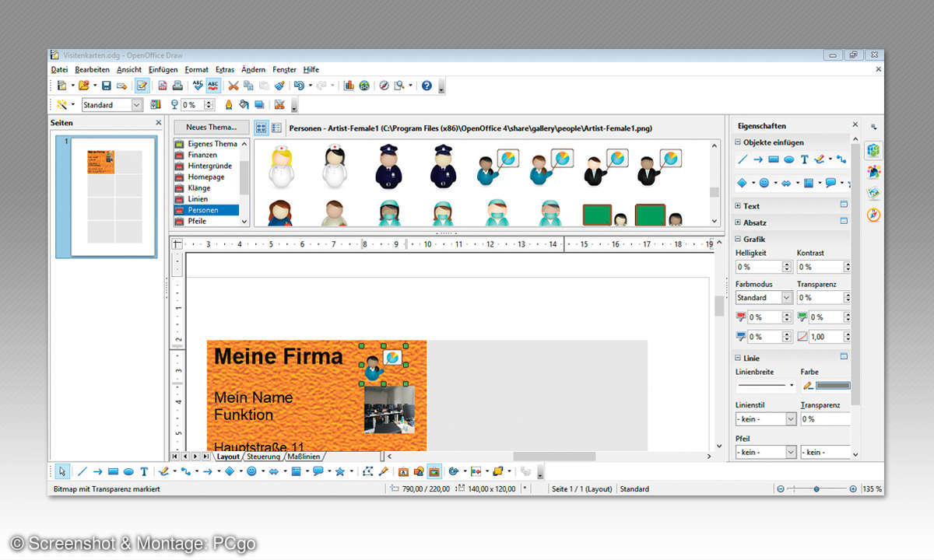Select the blonde nurse gallery image
Image resolution: width=934 pixels, height=560 pixels.
[x=282, y=166]
